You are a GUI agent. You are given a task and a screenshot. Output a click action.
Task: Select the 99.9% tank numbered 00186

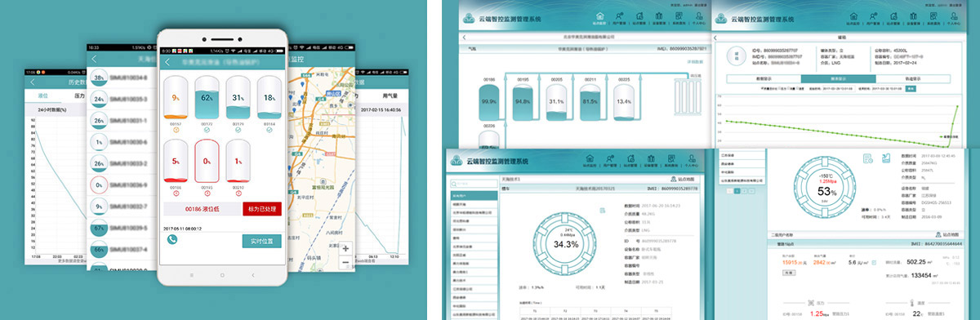point(489,102)
